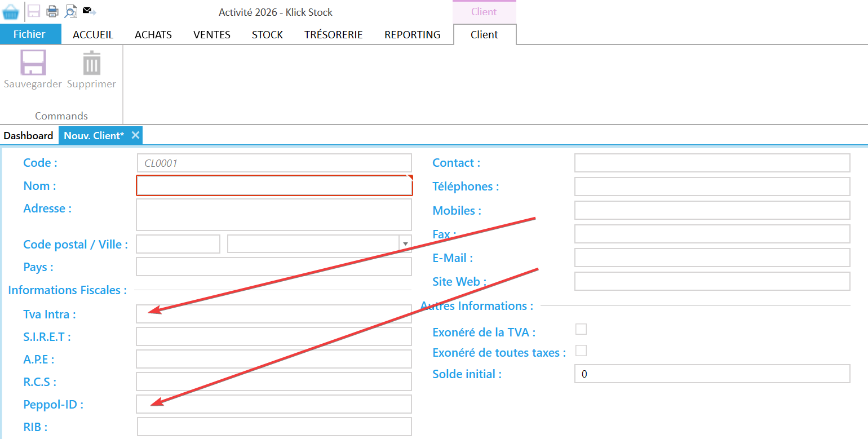Click the Klick Stock basket application icon
The image size is (868, 439).
point(11,11)
